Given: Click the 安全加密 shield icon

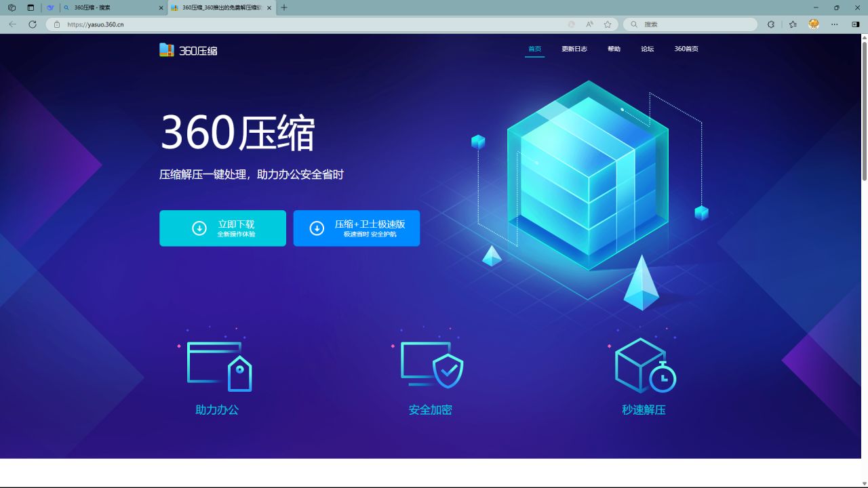Looking at the screenshot, I should (432, 365).
